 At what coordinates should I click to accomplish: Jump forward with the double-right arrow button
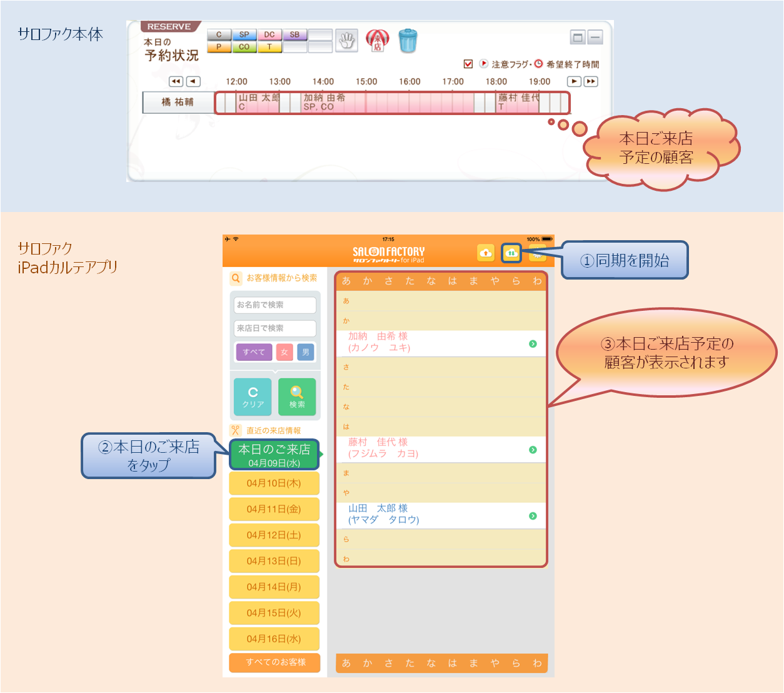pyautogui.click(x=591, y=81)
